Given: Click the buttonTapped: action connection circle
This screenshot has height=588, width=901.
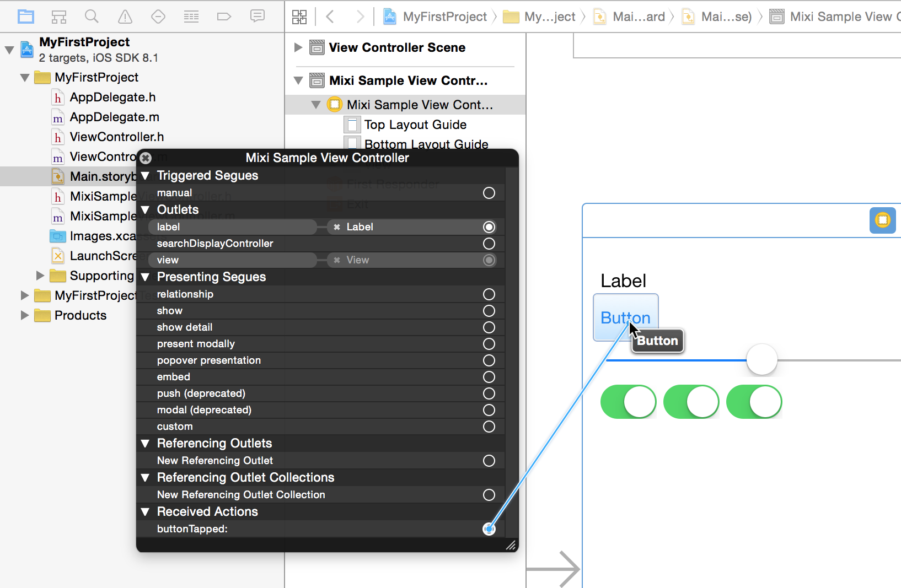Looking at the screenshot, I should click(x=489, y=529).
